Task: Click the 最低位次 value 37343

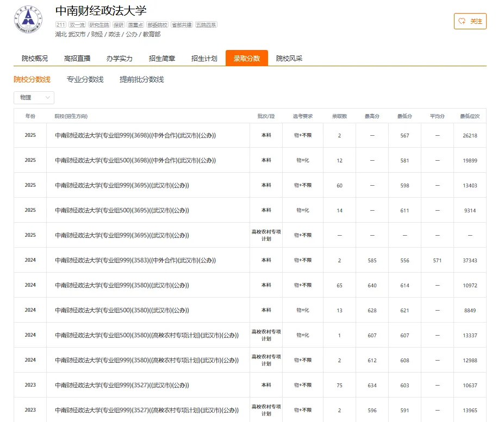Action: coord(470,261)
